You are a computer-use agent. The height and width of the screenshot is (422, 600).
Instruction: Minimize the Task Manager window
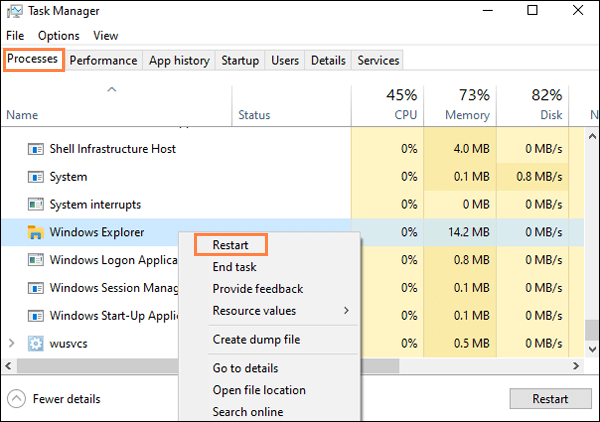(488, 10)
